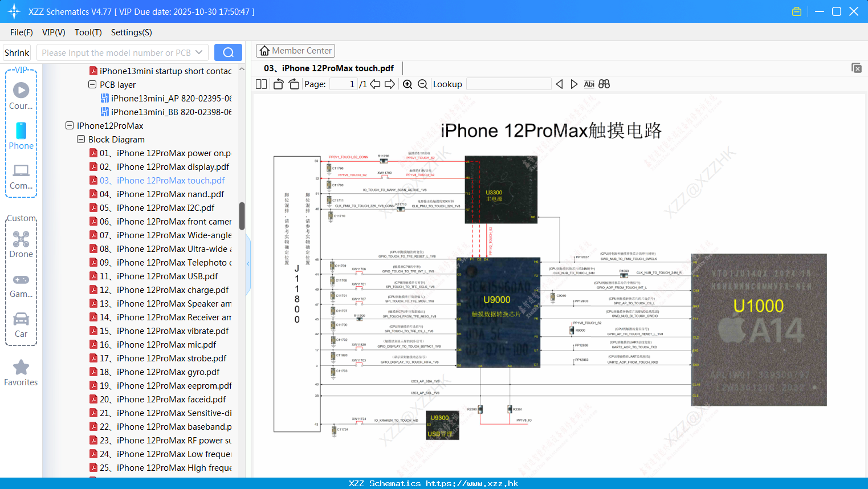Open 18 iPhone 12ProMax gyro.pdf
Screen dimensions: 868x489
154,372
